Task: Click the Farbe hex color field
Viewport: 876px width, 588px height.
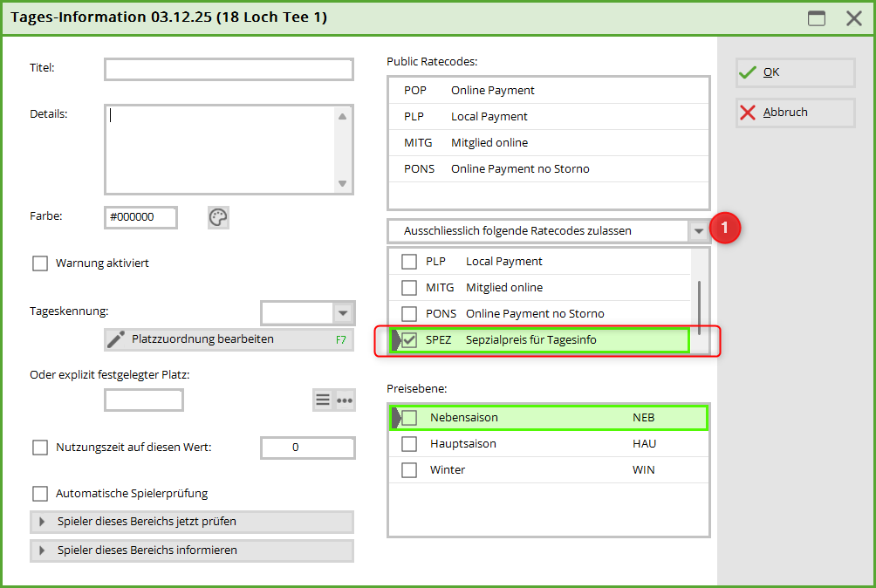Action: tap(140, 217)
